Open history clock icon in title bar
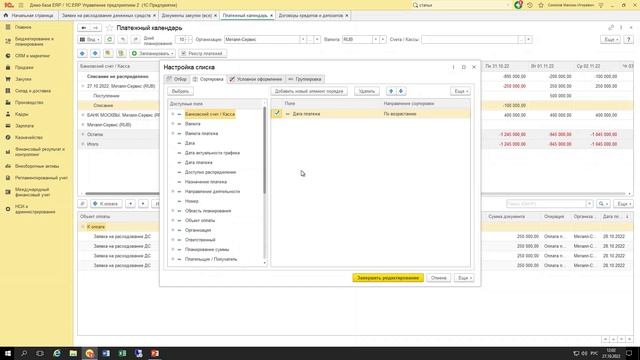This screenshot has width=640, height=360. click(530, 5)
